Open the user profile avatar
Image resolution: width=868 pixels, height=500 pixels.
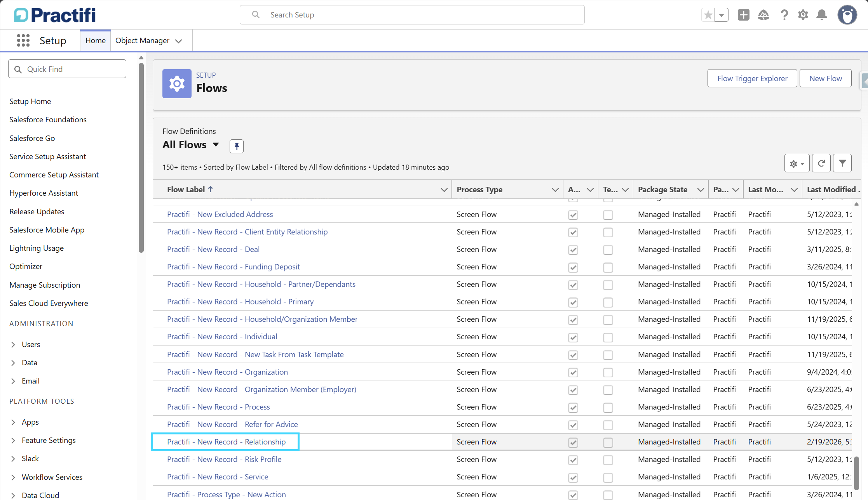point(847,15)
